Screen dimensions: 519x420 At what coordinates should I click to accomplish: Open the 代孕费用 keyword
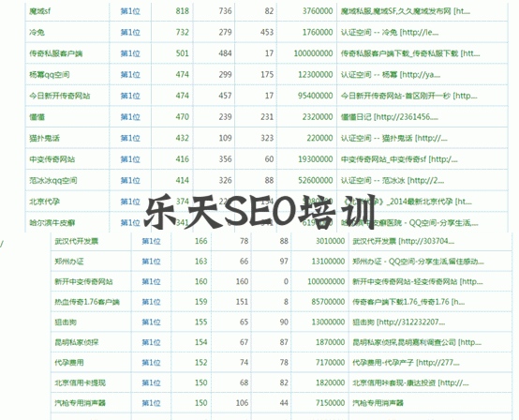69,363
